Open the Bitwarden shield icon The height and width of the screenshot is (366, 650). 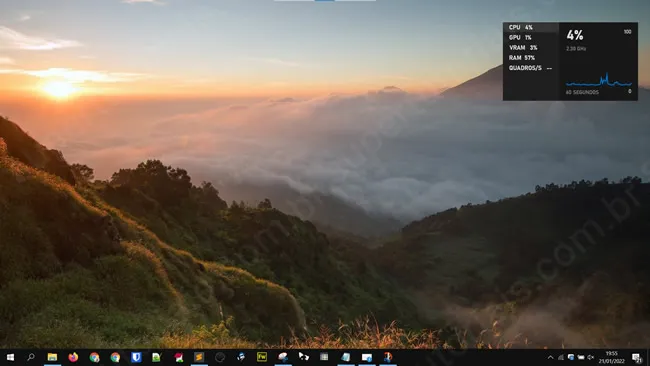[136, 357]
